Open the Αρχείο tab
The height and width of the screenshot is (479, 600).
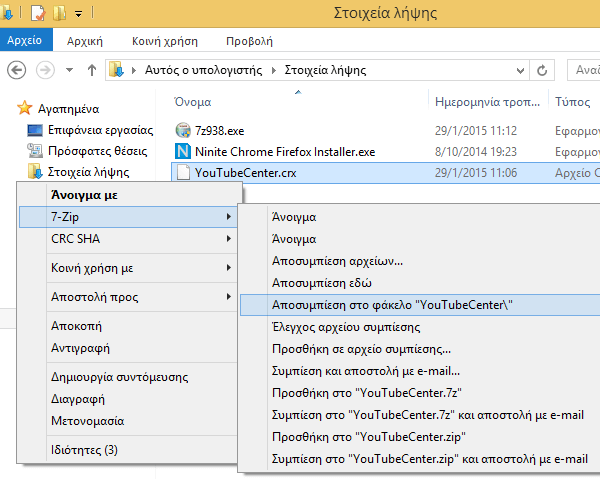25,40
